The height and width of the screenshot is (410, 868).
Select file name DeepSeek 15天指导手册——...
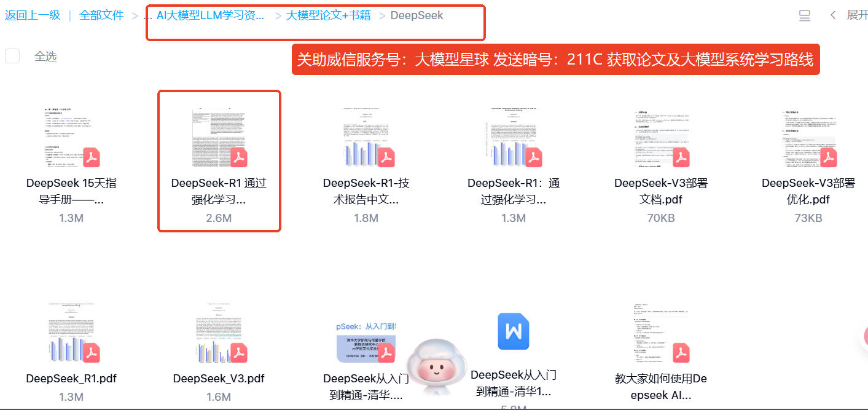coord(71,191)
